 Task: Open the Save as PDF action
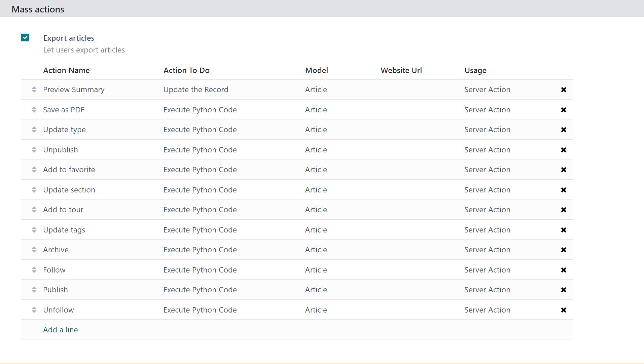(x=64, y=110)
